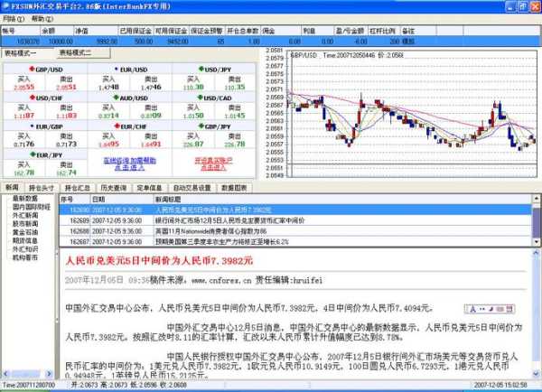Viewport: 542px width, 392px height.
Task: Click the 新闻标题 column header
Action: pyautogui.click(x=342, y=200)
